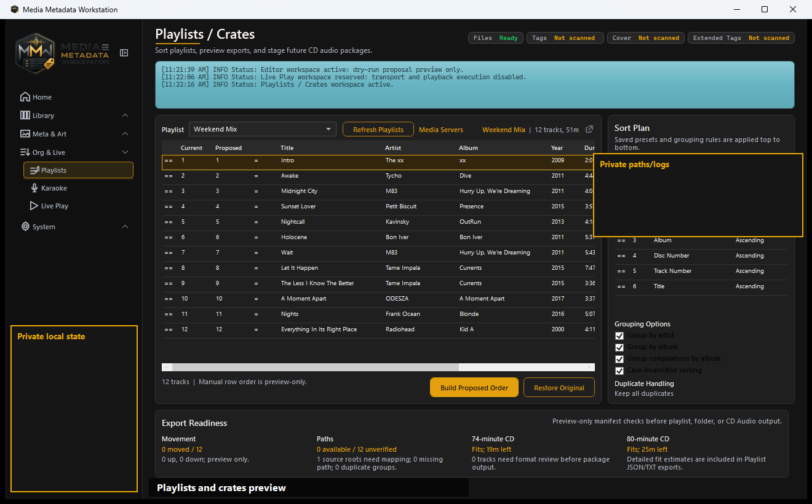This screenshot has height=504, width=812.
Task: Click the reorder handle of the Intro row
Action: tap(169, 160)
